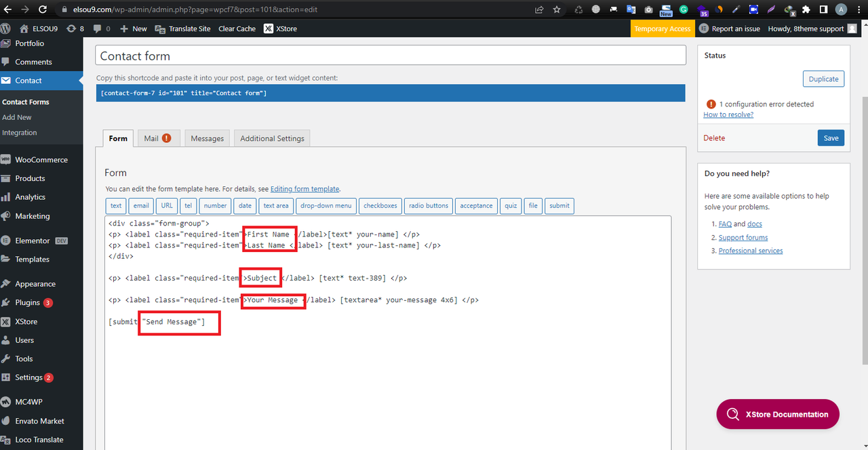Image resolution: width=868 pixels, height=450 pixels.
Task: Switch to the Mail tab
Action: click(x=159, y=138)
